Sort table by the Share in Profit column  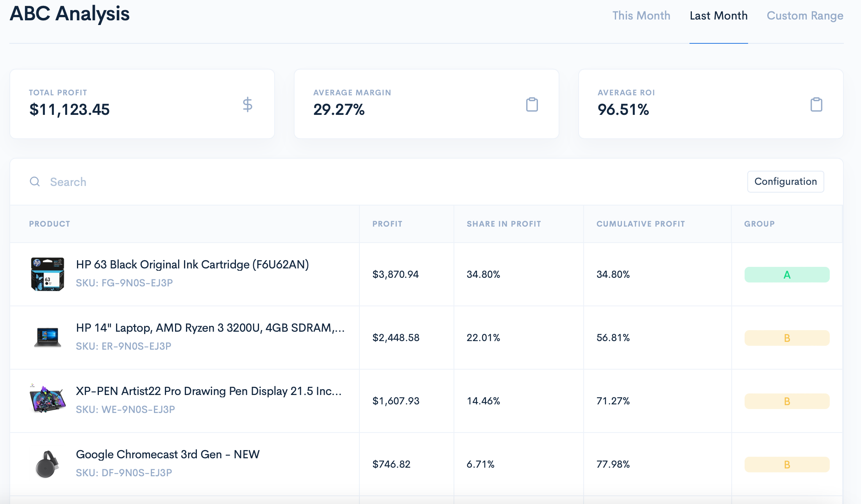(504, 223)
